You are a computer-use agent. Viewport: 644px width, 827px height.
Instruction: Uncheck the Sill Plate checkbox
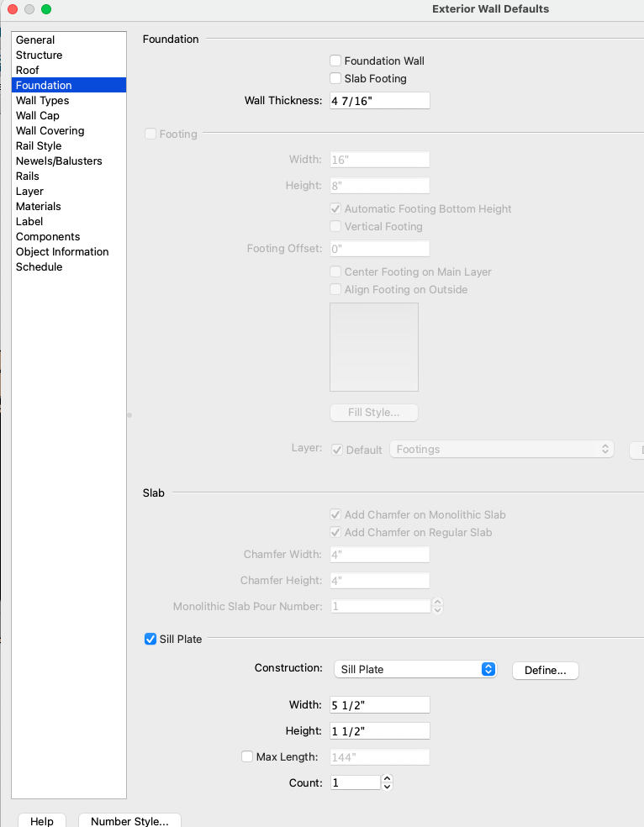tap(150, 639)
